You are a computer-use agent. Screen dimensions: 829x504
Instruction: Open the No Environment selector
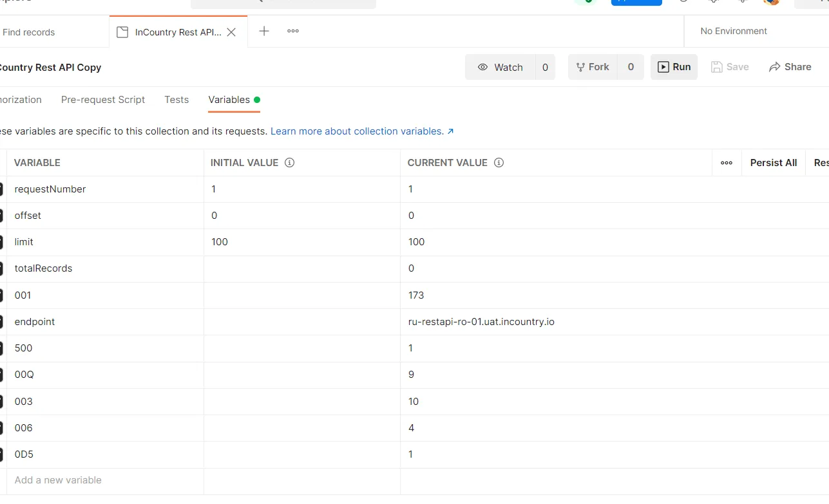click(x=734, y=31)
